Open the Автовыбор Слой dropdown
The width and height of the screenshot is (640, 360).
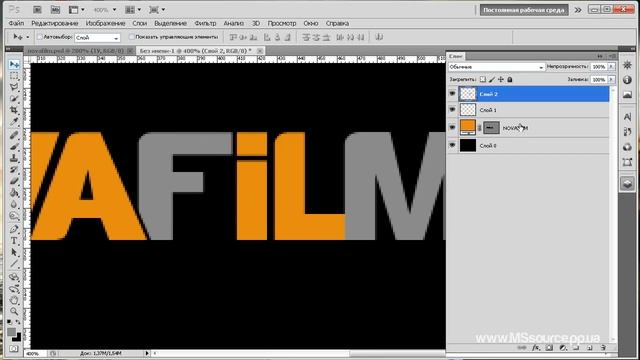[x=97, y=38]
